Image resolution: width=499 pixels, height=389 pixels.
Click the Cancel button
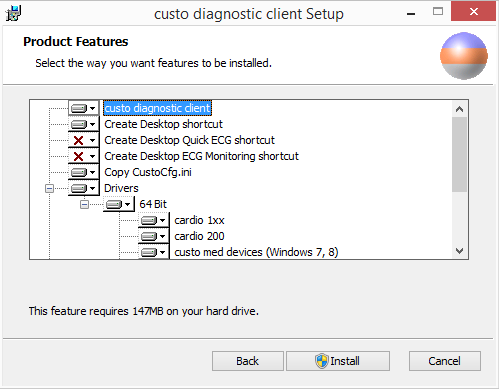coord(445,361)
